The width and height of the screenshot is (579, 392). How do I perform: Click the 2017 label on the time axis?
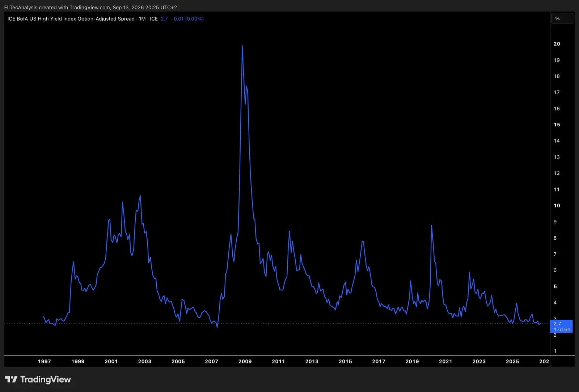pos(379,361)
